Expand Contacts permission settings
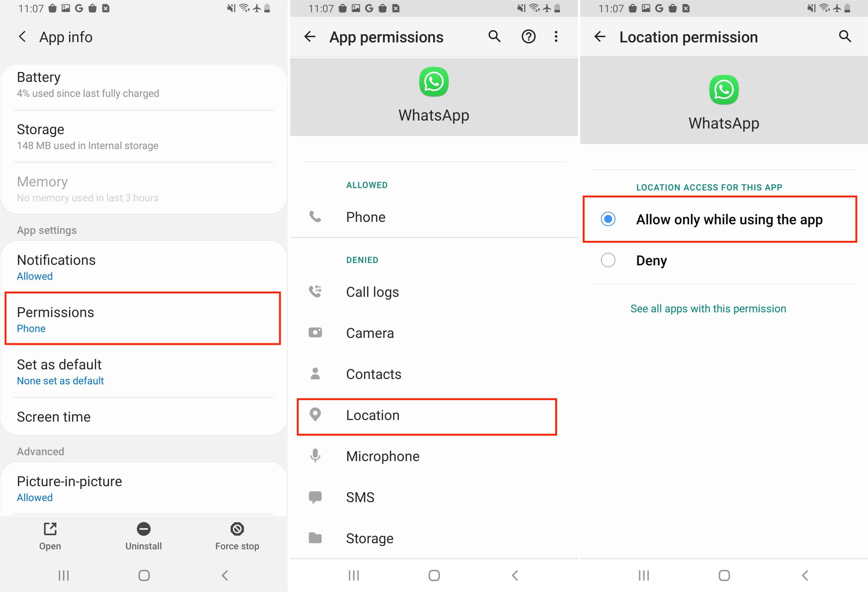This screenshot has height=592, width=868. click(x=435, y=374)
